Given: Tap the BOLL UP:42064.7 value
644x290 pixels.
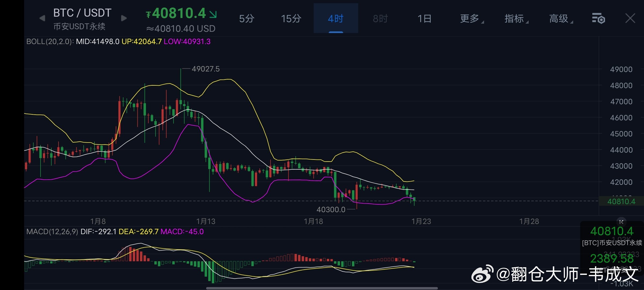Looking at the screenshot, I should (142, 42).
